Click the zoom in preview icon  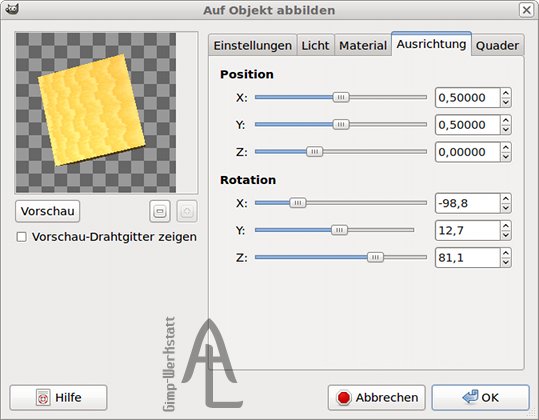tap(187, 211)
